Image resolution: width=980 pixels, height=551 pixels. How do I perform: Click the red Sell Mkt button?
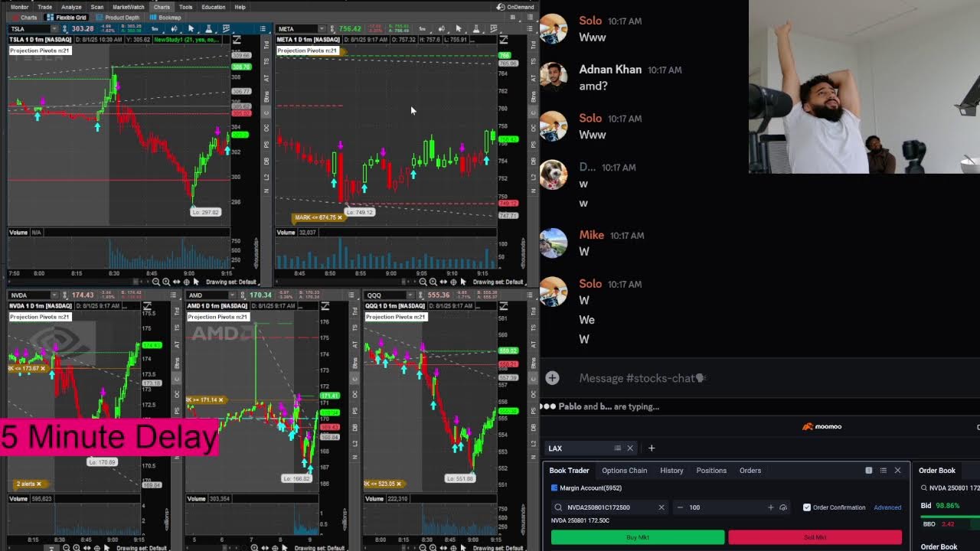click(x=815, y=537)
